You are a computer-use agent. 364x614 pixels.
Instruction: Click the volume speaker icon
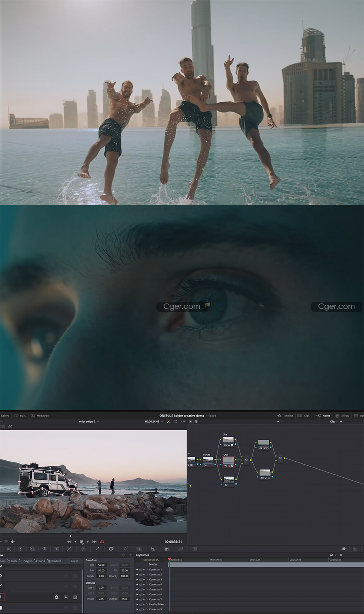click(12, 542)
